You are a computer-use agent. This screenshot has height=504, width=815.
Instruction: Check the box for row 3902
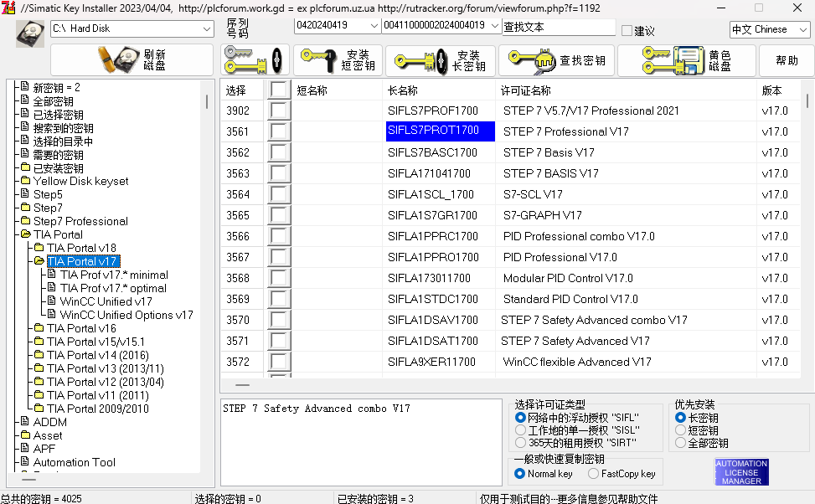[x=279, y=111]
